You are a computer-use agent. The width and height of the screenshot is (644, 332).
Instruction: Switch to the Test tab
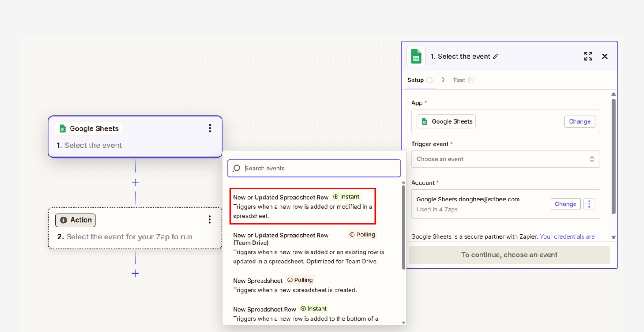click(x=464, y=80)
